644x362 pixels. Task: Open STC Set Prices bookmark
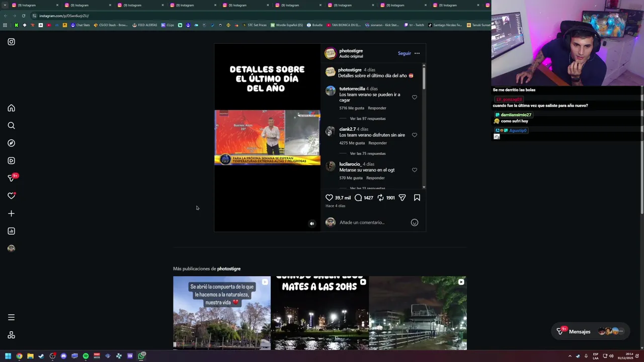[255, 25]
